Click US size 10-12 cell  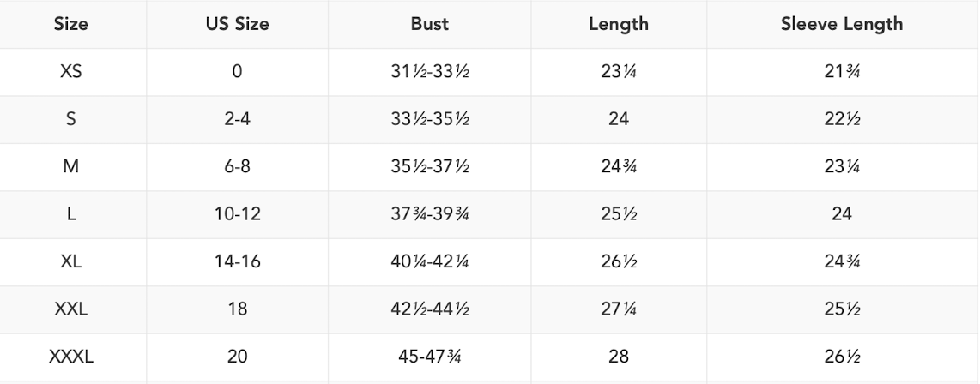(237, 215)
